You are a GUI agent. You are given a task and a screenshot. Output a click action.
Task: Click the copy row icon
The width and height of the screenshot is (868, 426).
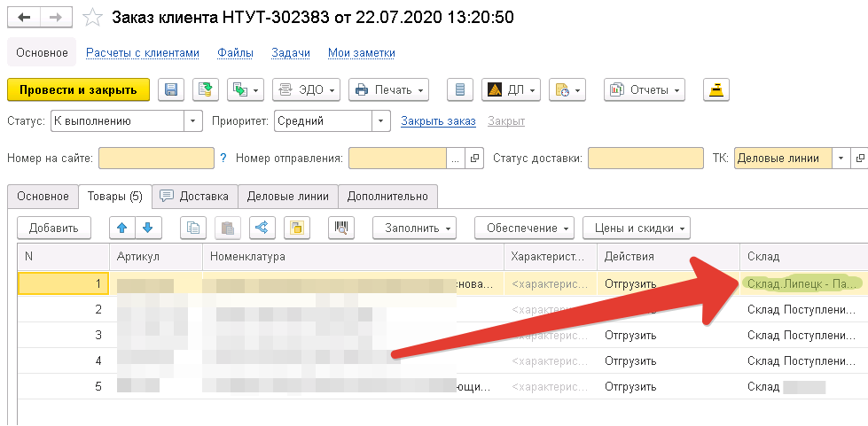(194, 228)
